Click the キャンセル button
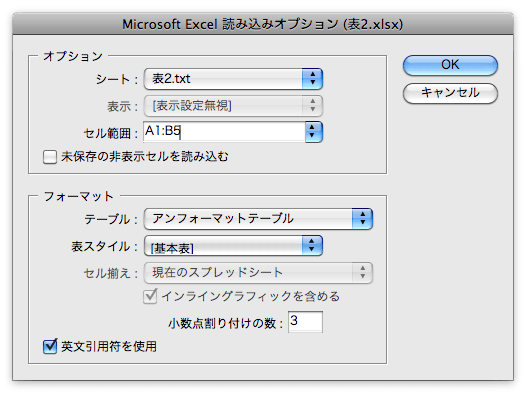This screenshot has width=526, height=393. (x=450, y=93)
